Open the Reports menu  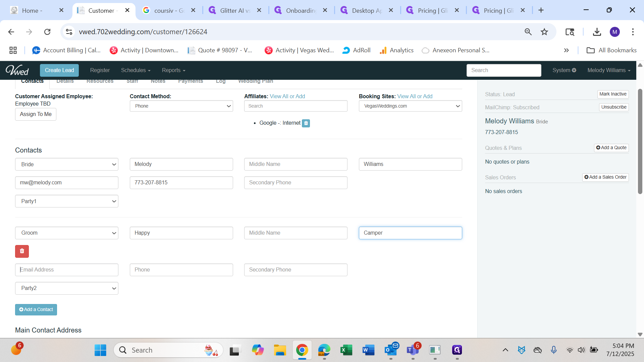pyautogui.click(x=173, y=70)
